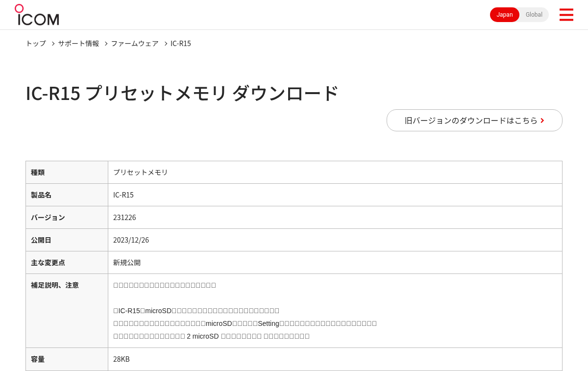The width and height of the screenshot is (588, 371).
Task: Click the 新規公開 cell
Action: pos(335,262)
